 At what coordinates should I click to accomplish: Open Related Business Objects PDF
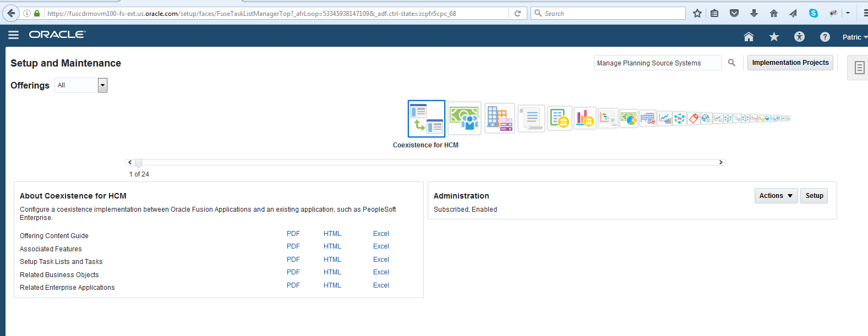293,272
